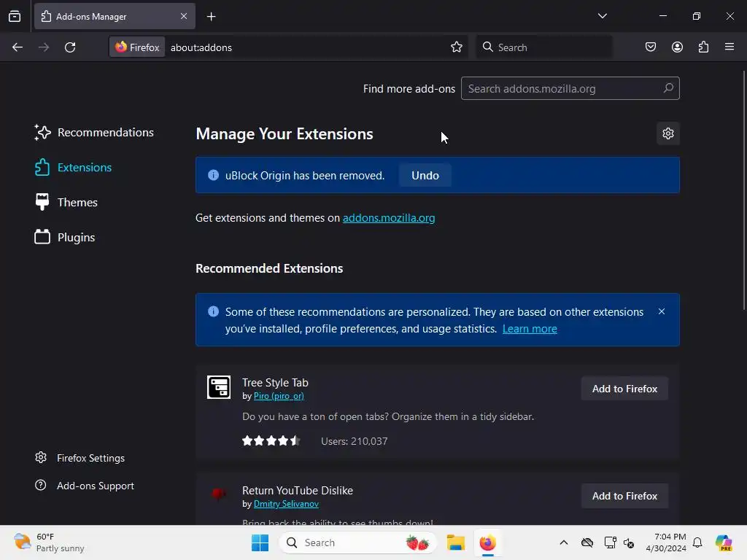Click the Return YouTube Dislike icon
This screenshot has height=560, width=747.
[x=219, y=494]
